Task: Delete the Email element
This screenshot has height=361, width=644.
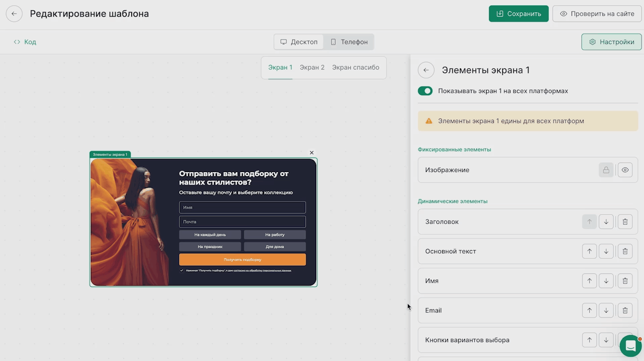Action: point(625,310)
